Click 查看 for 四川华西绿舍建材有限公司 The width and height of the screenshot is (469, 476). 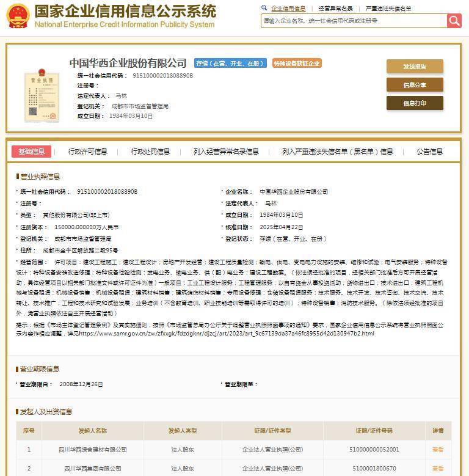(x=438, y=450)
